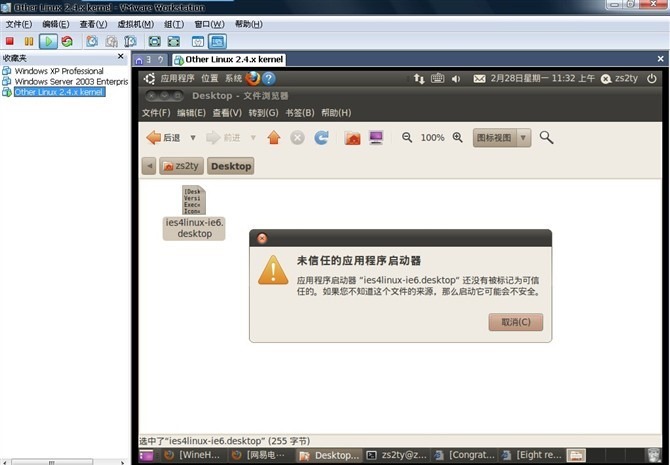This screenshot has width=670, height=465.
Task: Open Ubuntu 应用程序 menu
Action: coord(177,79)
